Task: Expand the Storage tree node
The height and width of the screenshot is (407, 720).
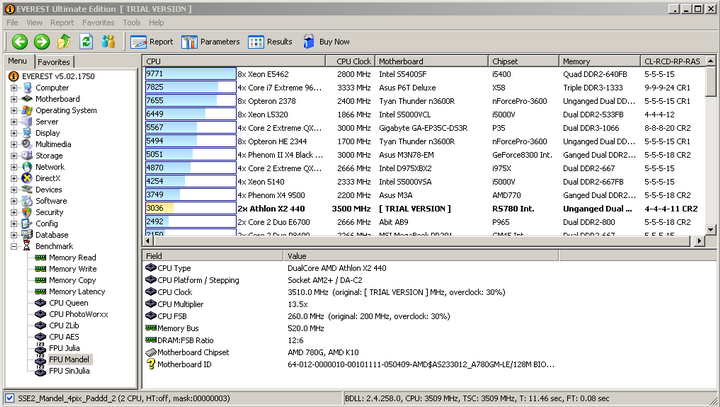Action: [x=14, y=156]
